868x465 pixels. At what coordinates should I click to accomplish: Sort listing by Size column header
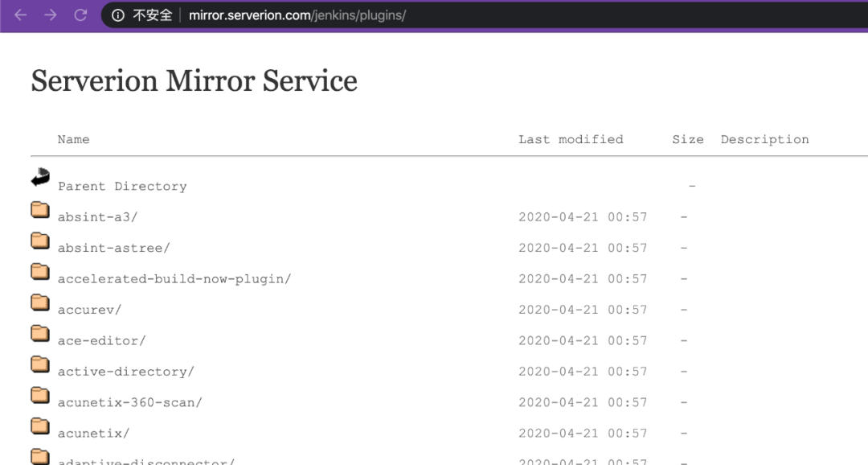tap(687, 139)
